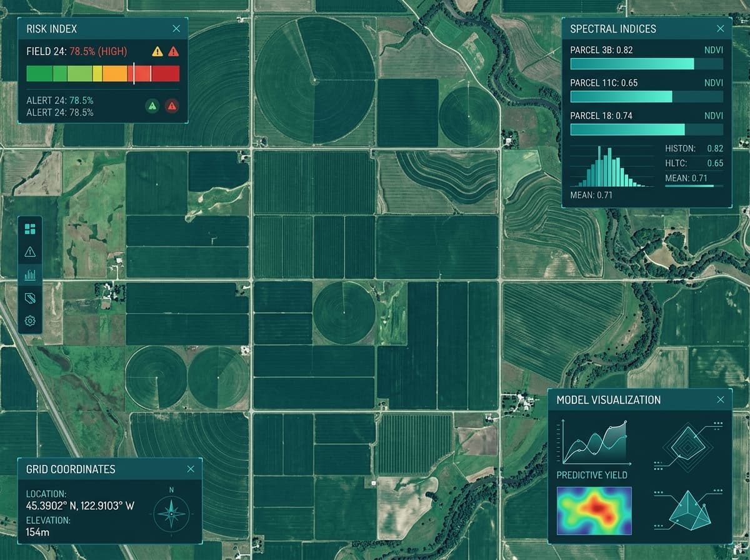
Task: Select the 'PARCEL 18: 0.74' label
Action: 601,116
